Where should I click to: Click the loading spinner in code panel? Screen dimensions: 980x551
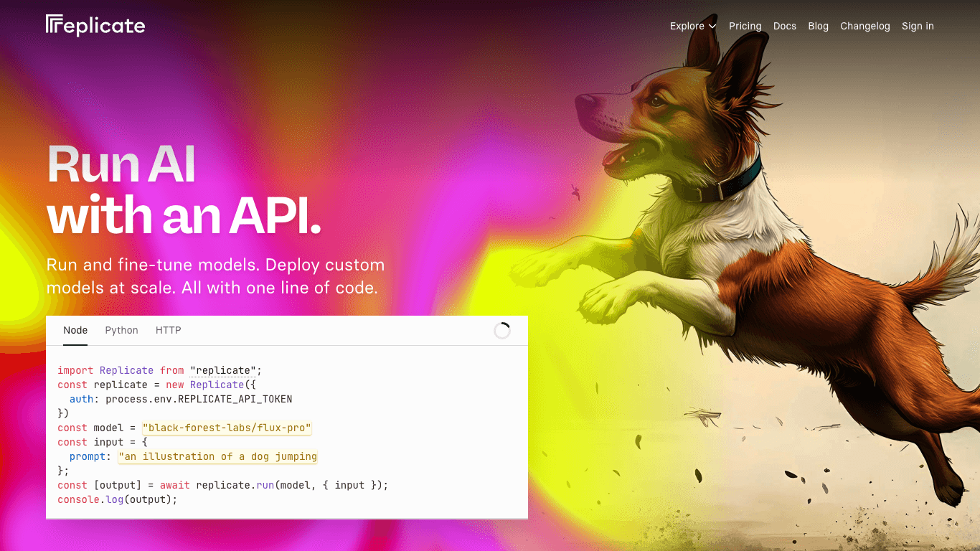[x=502, y=331]
